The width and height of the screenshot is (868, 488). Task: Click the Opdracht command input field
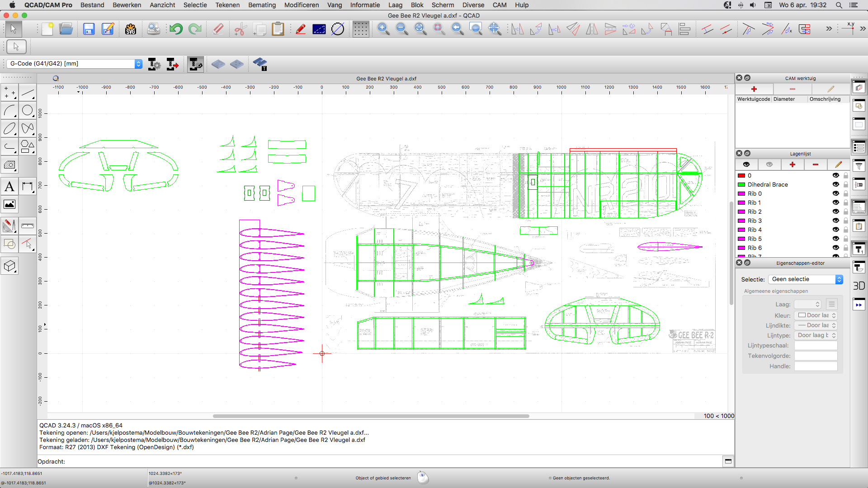click(x=393, y=461)
